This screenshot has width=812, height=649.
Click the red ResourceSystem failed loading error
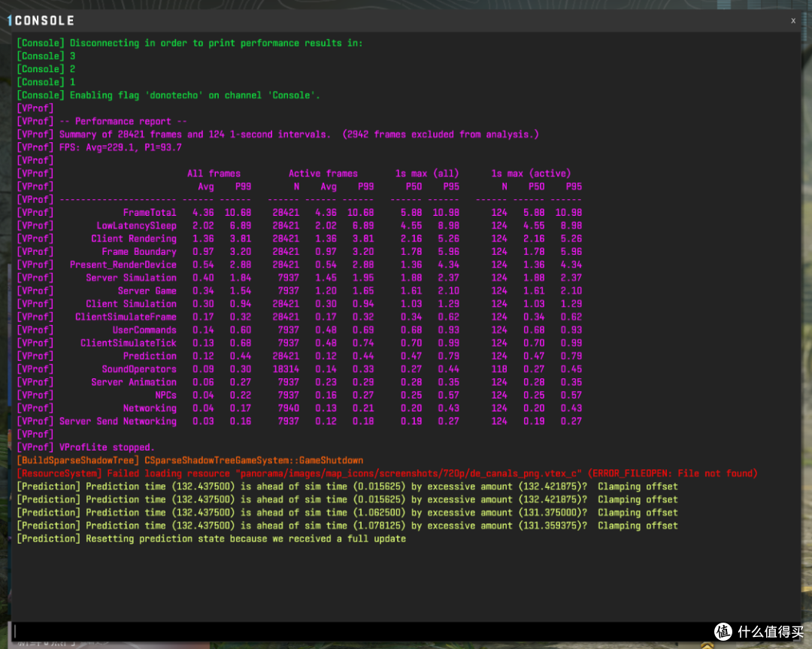387,474
